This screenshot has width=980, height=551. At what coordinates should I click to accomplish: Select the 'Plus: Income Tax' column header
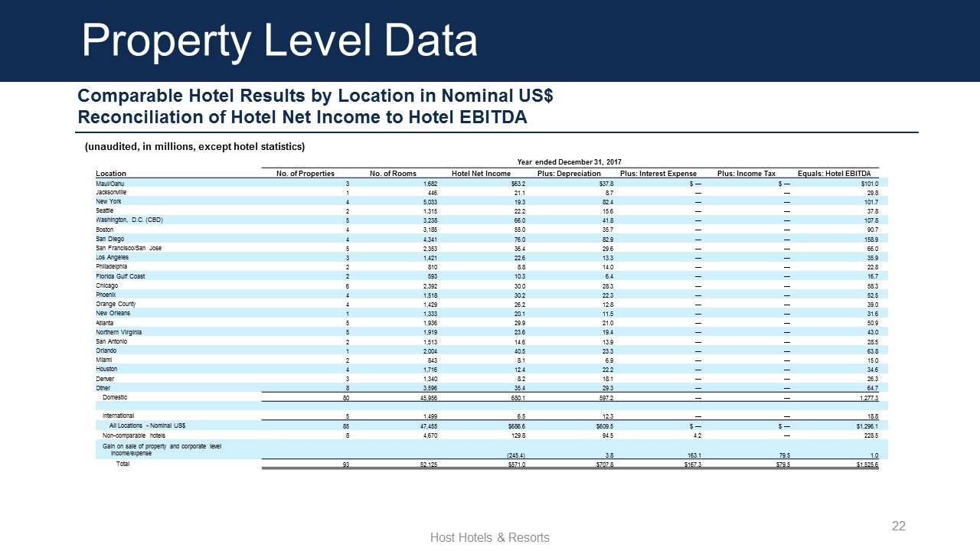pyautogui.click(x=746, y=174)
